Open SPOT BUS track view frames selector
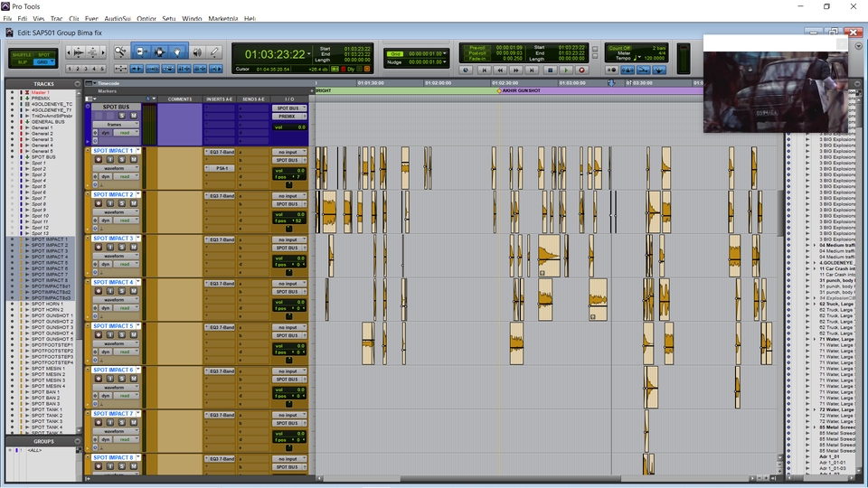Screen dimensions: 868x488 point(115,125)
